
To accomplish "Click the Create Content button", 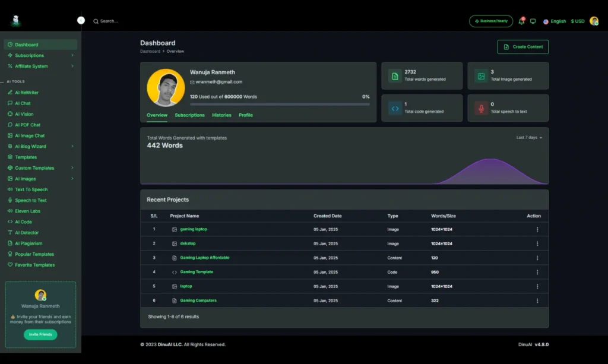I will coord(522,46).
